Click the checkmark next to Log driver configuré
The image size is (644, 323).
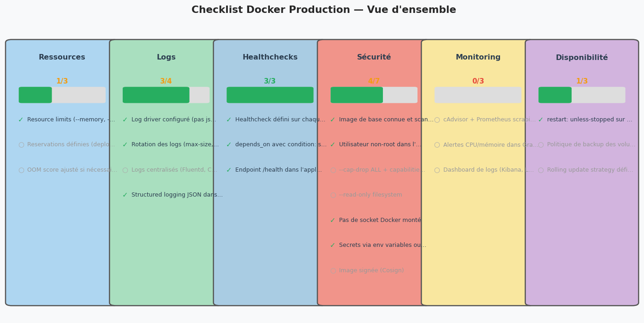[125, 120]
